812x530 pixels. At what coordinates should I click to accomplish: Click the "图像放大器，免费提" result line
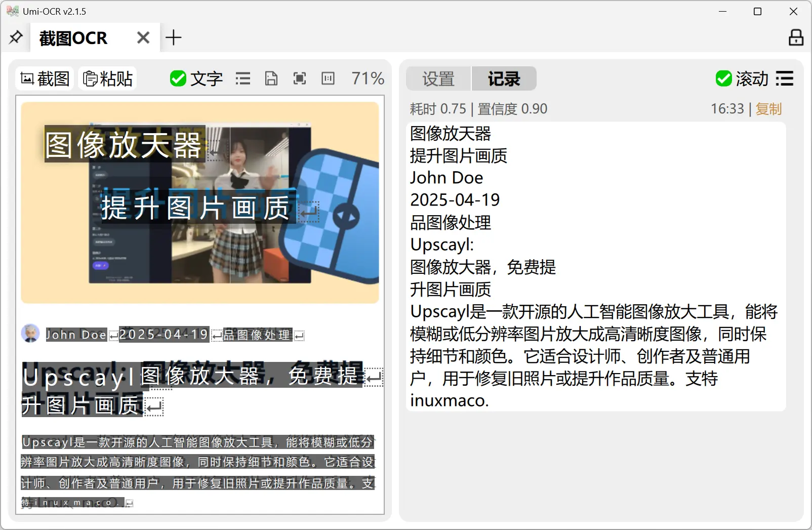483,267
